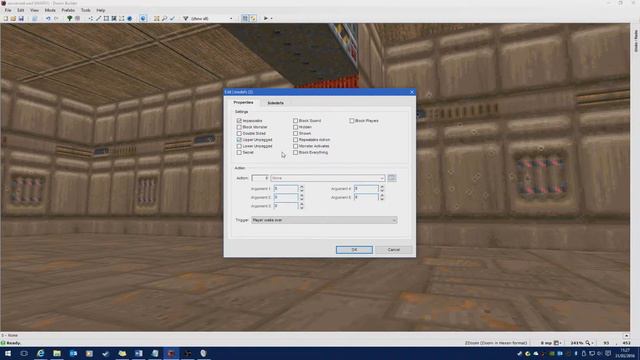This screenshot has width=640, height=360.
Task: Open the Prefabs menu
Action: point(68,10)
